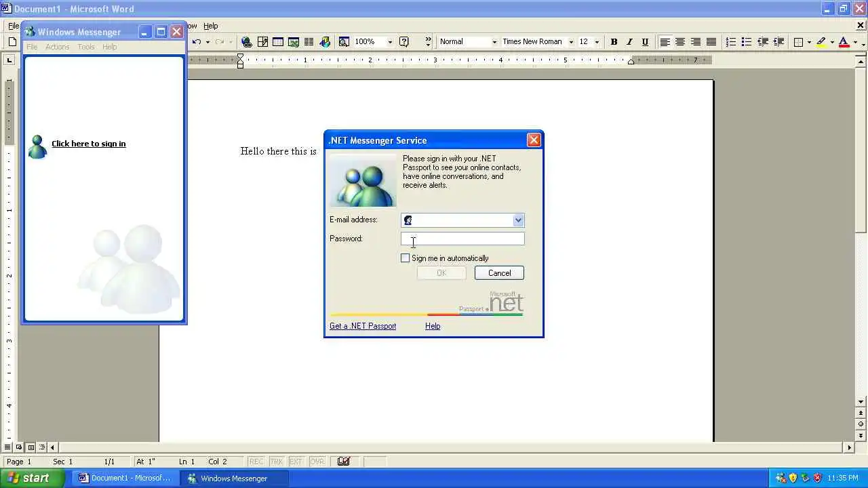Toggle Underline formatting
868x488 pixels.
(645, 42)
